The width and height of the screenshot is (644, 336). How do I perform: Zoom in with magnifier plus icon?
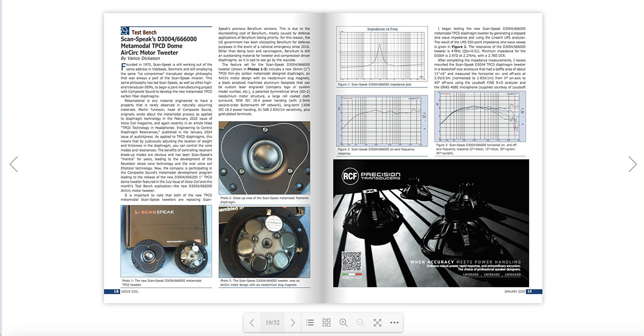[x=343, y=323]
